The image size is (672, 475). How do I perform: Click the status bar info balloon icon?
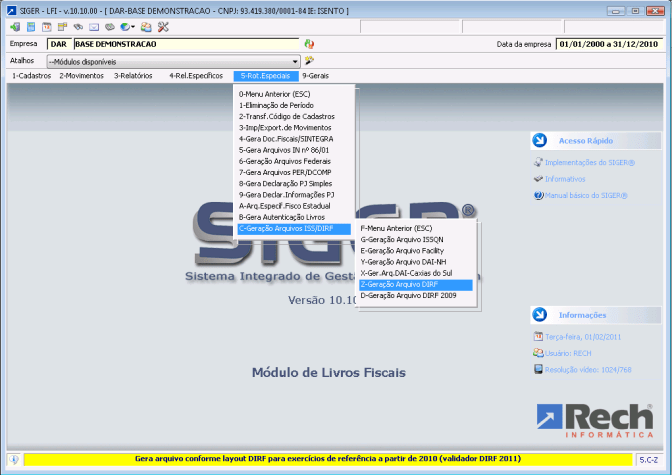(x=14, y=459)
